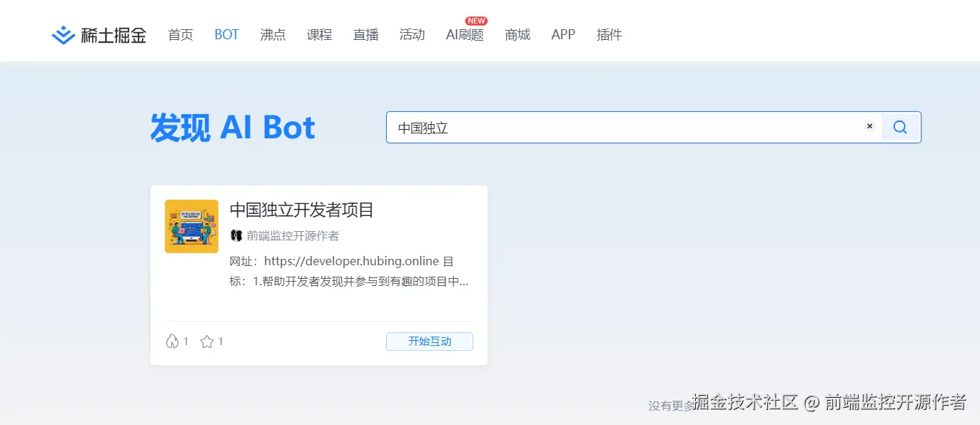980x425 pixels.
Task: Click the author avatar next to 前端监控开源作者
Action: click(236, 235)
